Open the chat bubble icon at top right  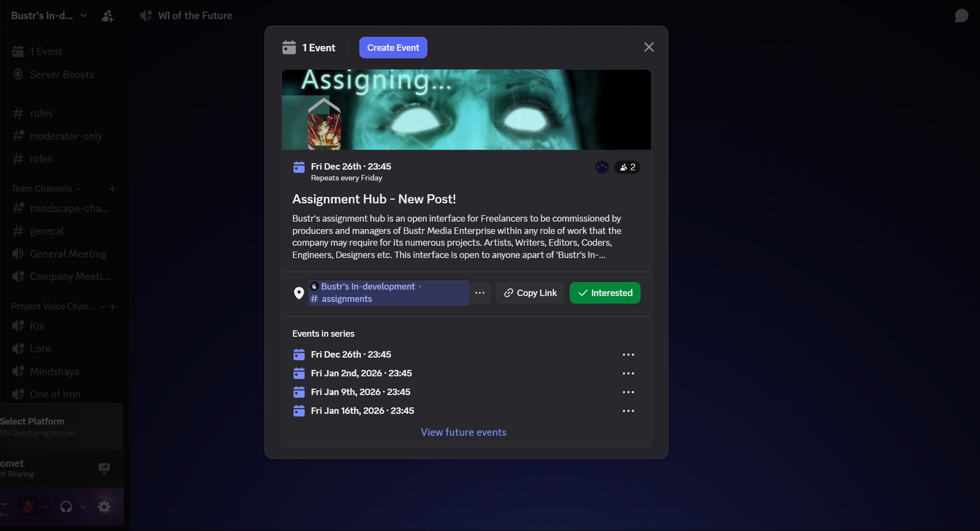[961, 16]
